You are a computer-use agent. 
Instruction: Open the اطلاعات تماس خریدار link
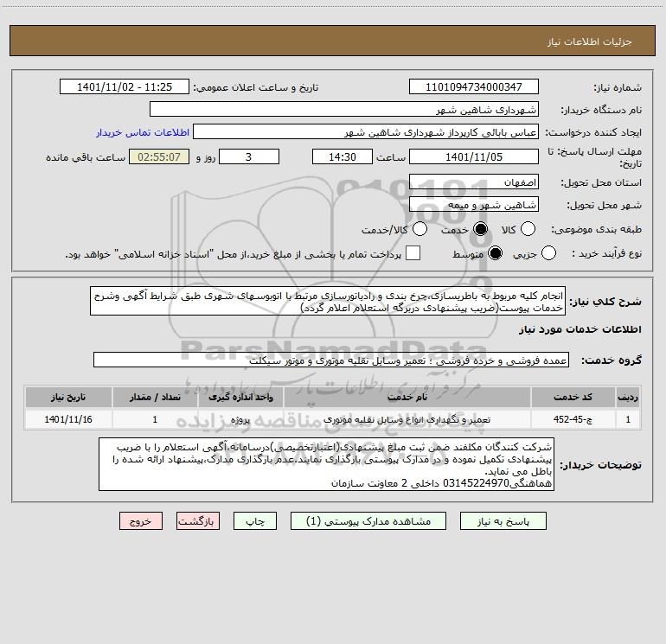click(x=143, y=132)
